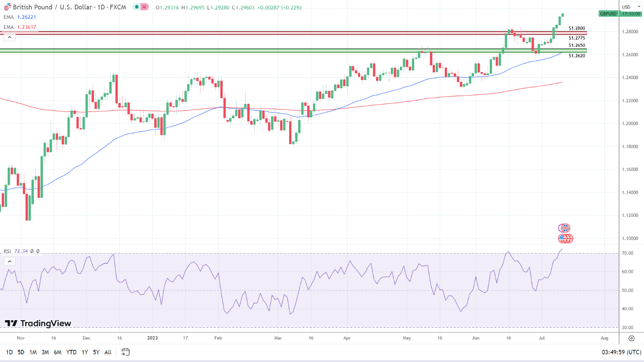Click the $1.2650 level label

(577, 45)
